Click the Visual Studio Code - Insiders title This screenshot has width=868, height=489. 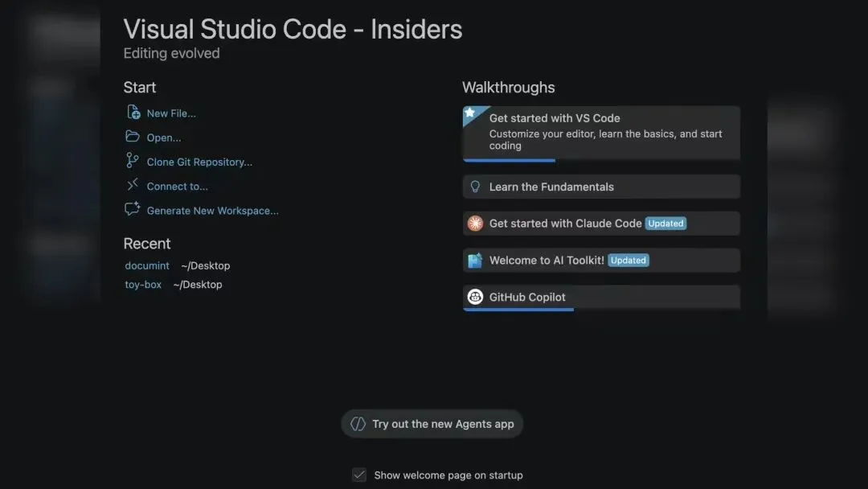tap(293, 29)
